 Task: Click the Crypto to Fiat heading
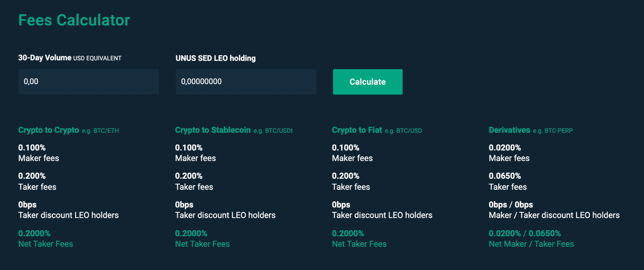(357, 130)
